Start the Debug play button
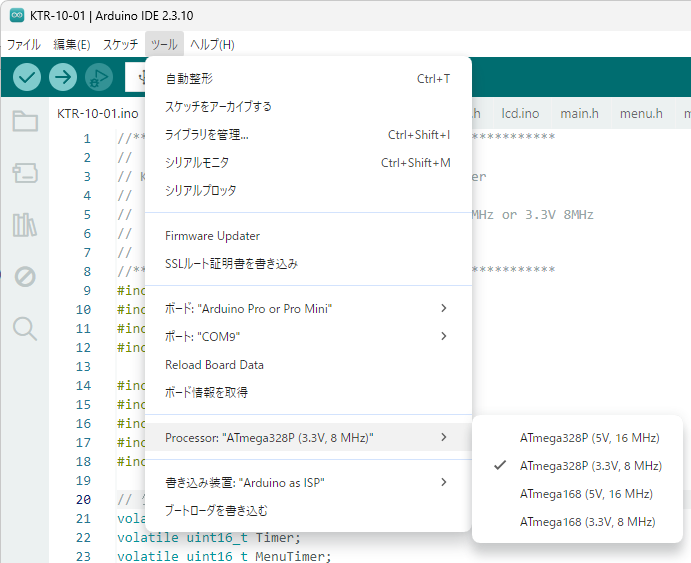This screenshot has width=691, height=563. 98,78
